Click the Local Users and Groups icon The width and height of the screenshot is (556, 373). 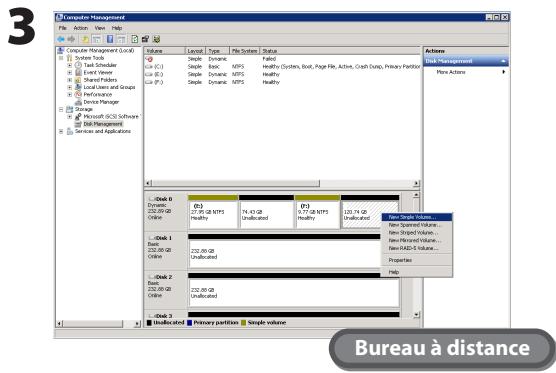pos(78,87)
